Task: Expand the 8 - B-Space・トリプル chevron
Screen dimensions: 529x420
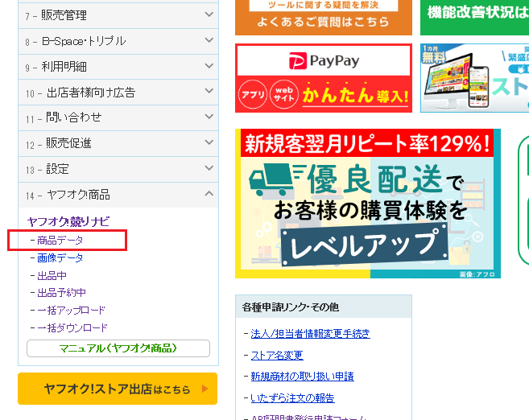Action: pos(209,40)
